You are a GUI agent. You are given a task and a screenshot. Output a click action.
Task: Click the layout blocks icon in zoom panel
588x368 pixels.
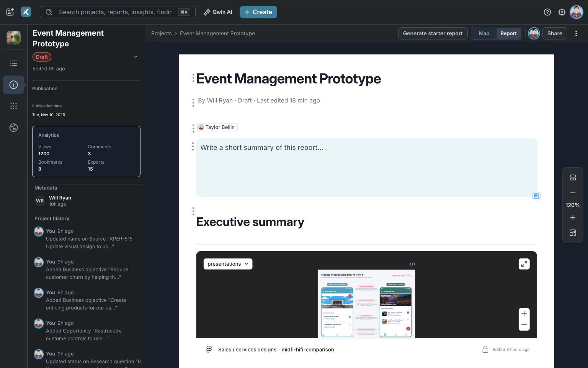tap(573, 177)
